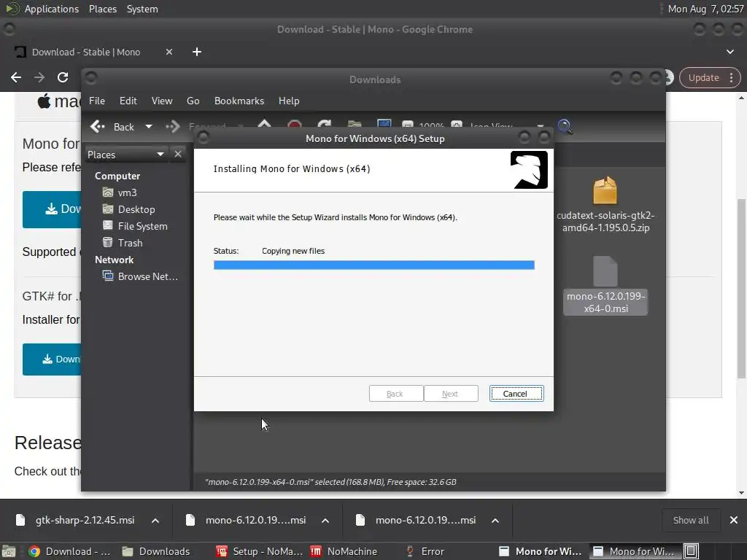Open the System menu in top panel
The image size is (747, 560).
pyautogui.click(x=142, y=9)
